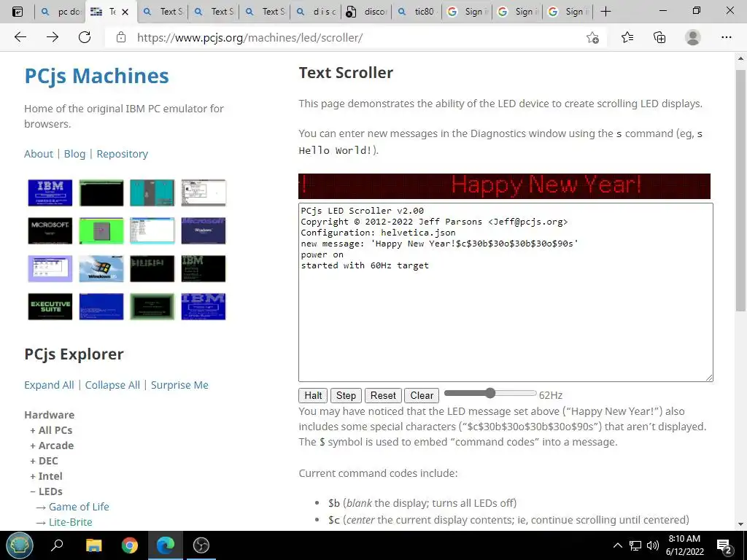Switch to the 'tic80' tab
Viewport: 747px width, 560px height.
pyautogui.click(x=417, y=12)
